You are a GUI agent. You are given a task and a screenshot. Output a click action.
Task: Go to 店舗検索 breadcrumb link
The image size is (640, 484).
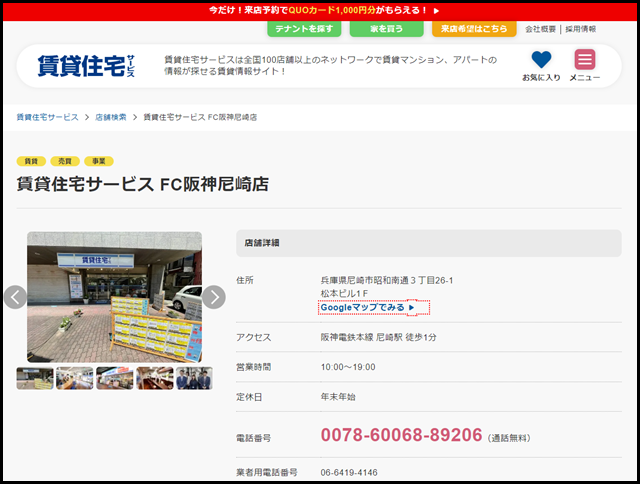111,118
